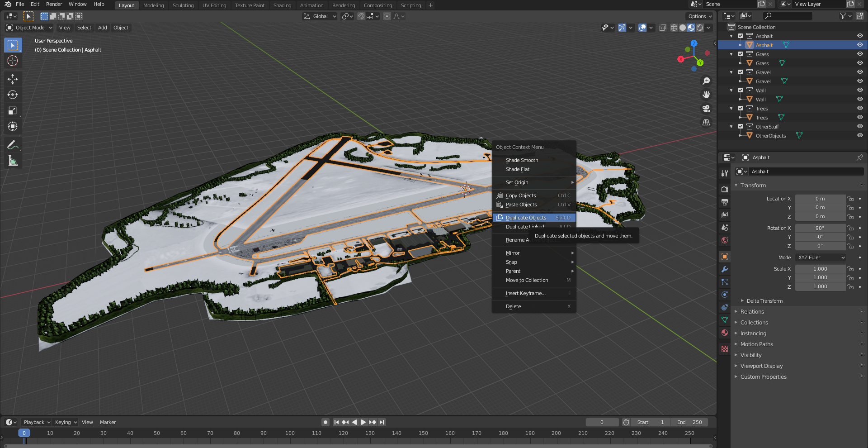This screenshot has height=448, width=868.
Task: Open the Modifier properties wrench tab
Action: point(725,269)
